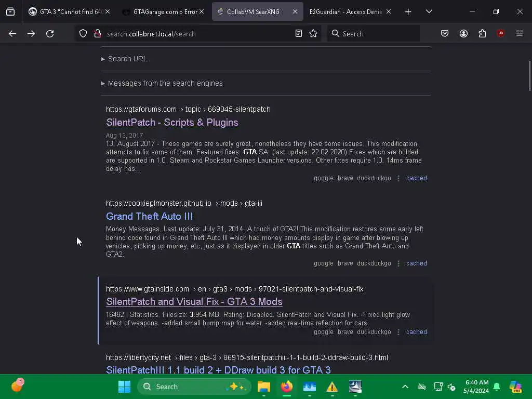
Task: Open the Firefox account menu
Action: [x=463, y=33]
